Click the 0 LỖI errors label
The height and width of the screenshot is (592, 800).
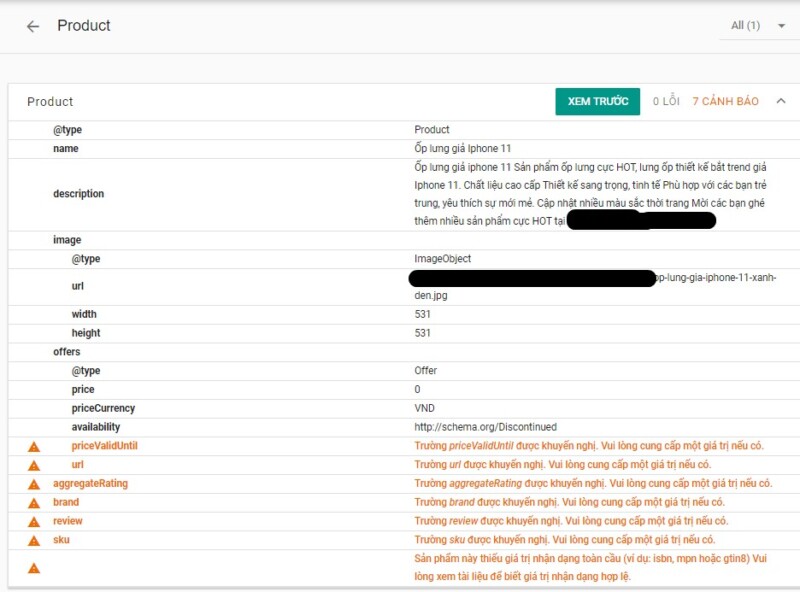[666, 101]
